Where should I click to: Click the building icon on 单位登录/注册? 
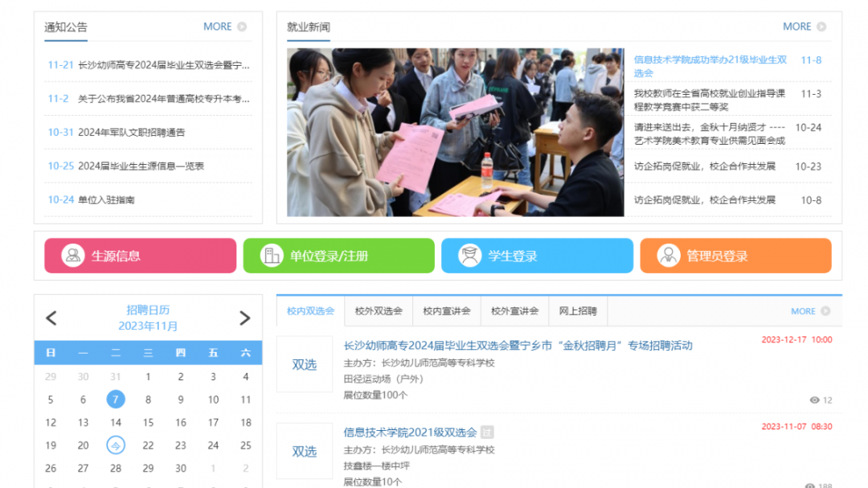(272, 256)
